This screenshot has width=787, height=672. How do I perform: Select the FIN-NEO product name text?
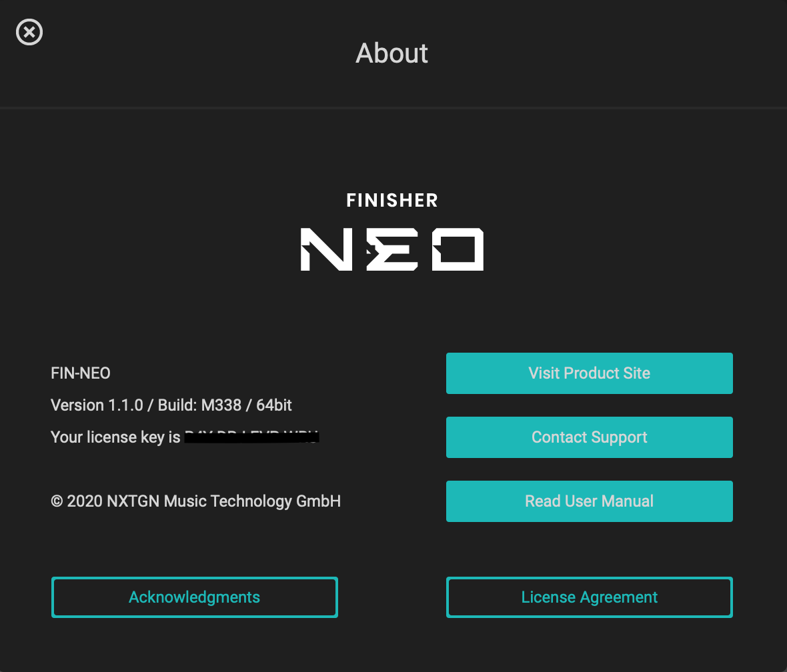pyautogui.click(x=80, y=373)
